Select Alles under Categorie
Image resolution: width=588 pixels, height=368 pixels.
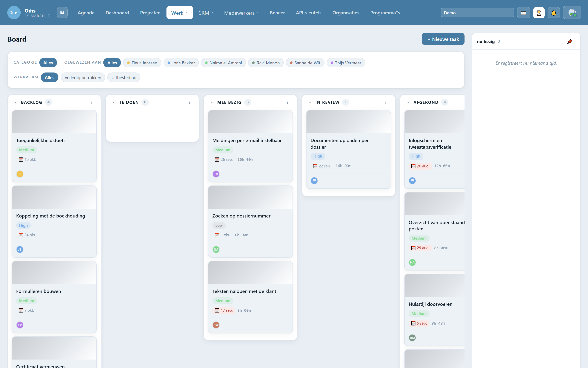coord(48,63)
